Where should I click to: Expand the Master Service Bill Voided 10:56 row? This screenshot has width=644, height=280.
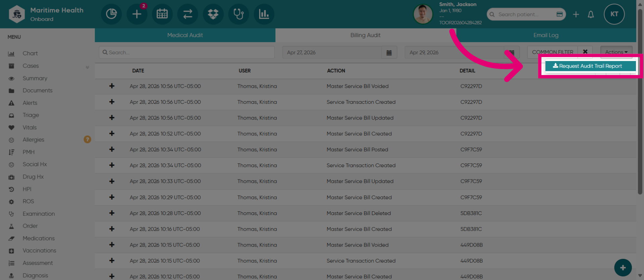(112, 86)
